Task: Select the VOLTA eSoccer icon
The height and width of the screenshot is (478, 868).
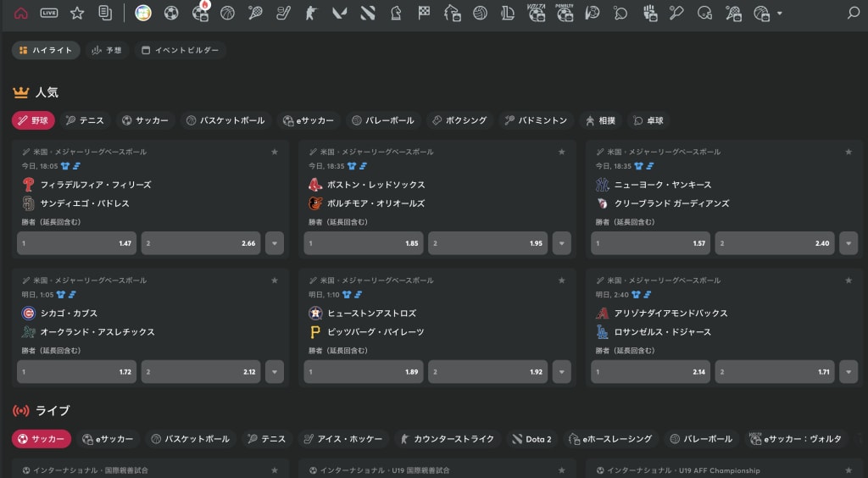Action: pyautogui.click(x=536, y=13)
